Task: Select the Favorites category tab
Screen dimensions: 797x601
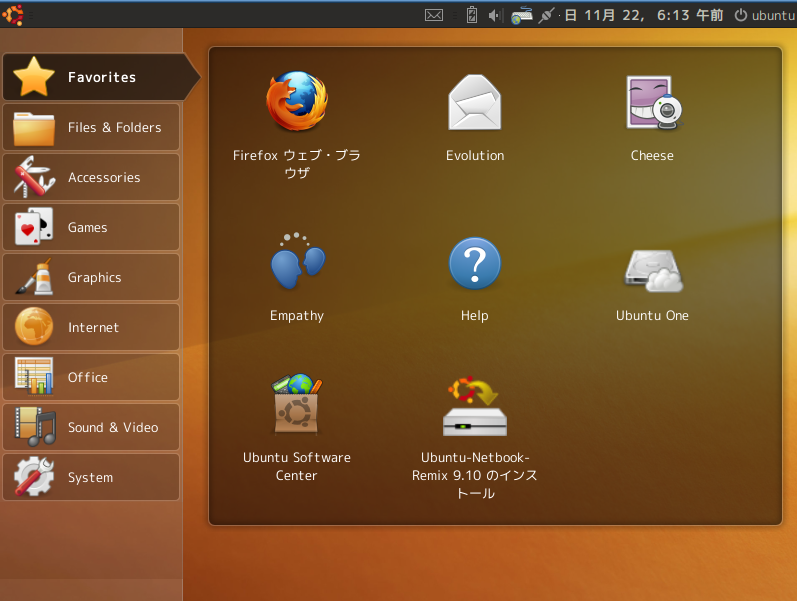Action: tap(101, 77)
